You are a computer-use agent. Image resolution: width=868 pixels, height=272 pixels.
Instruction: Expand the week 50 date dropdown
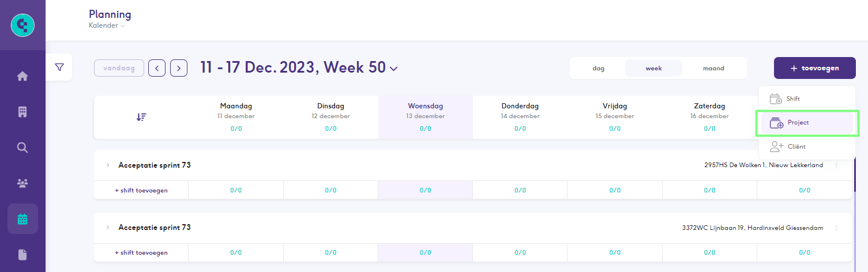(394, 69)
